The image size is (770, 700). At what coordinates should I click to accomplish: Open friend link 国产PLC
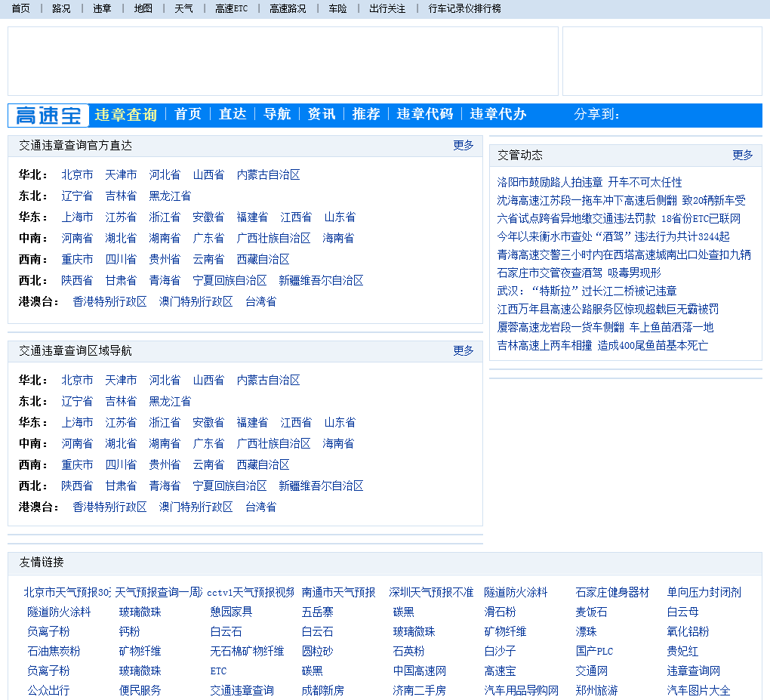pos(594,652)
